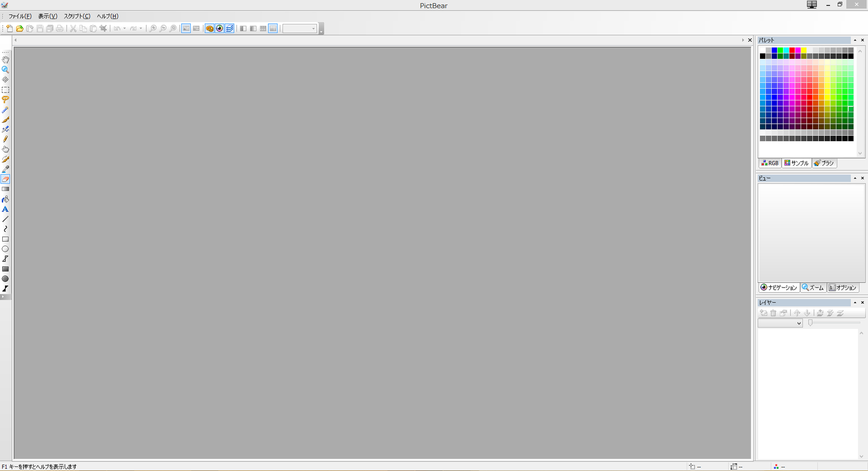Click the Print icon in toolbar
Image resolution: width=868 pixels, height=471 pixels.
[60, 29]
